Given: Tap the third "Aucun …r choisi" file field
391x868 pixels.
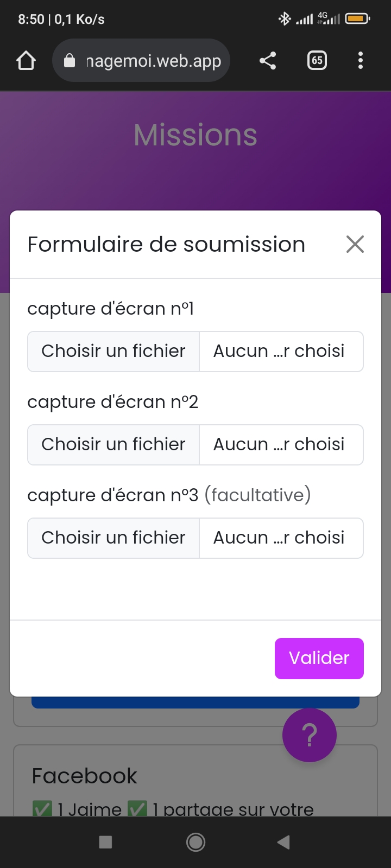Looking at the screenshot, I should 280,538.
